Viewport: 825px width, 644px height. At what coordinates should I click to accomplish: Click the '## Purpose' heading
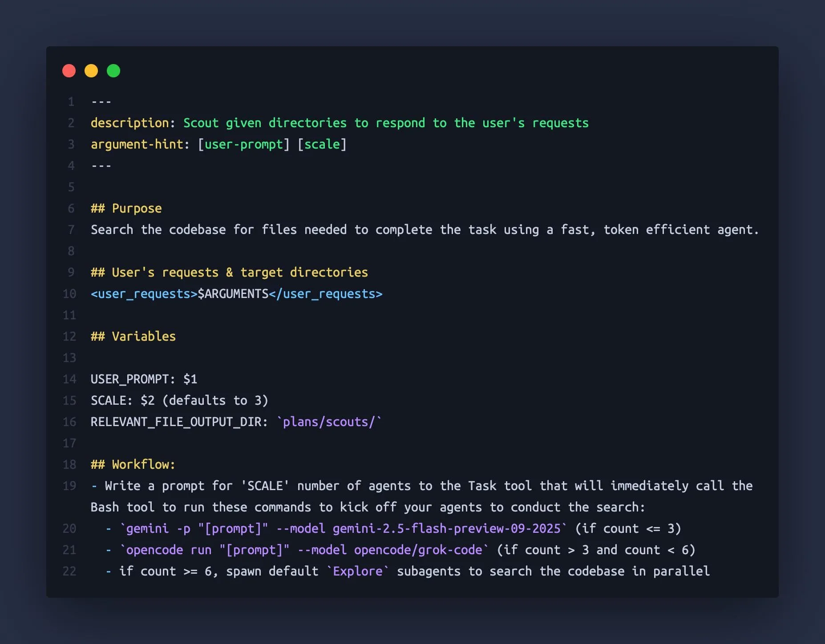(126, 208)
